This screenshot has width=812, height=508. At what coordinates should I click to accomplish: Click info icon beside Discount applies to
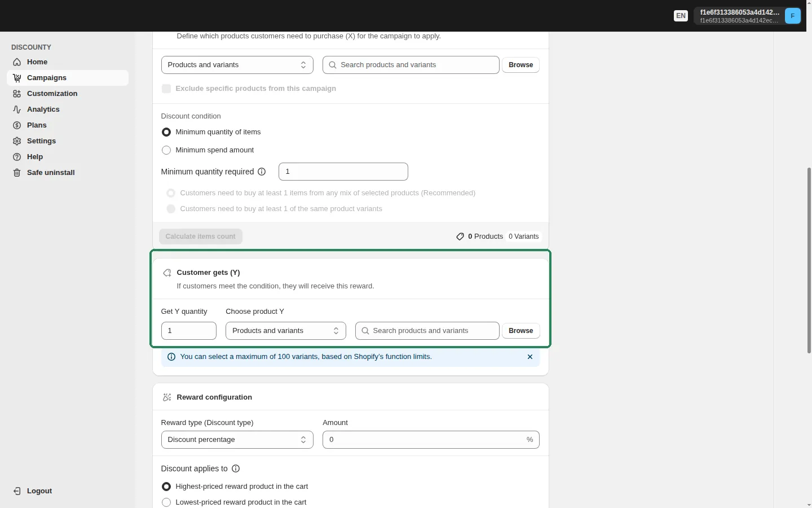236,468
